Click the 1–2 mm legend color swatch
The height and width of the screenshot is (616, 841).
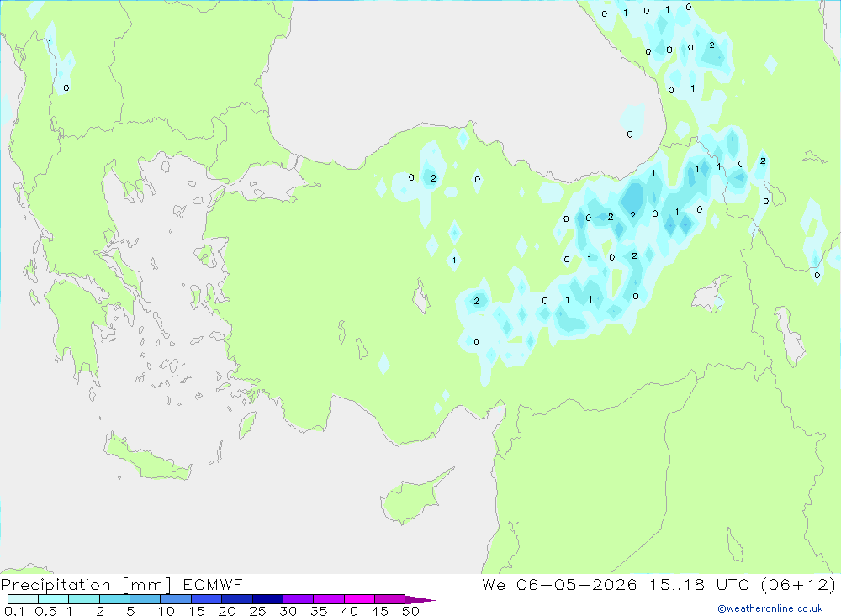point(83,599)
